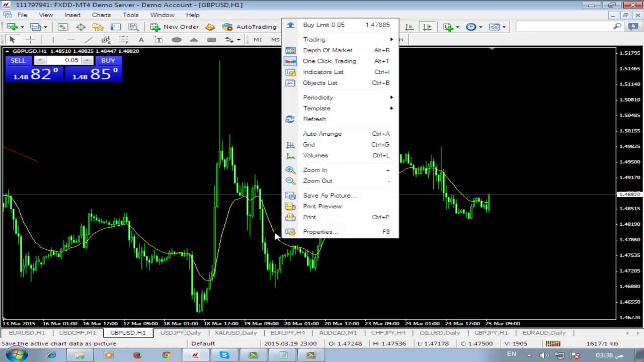Screen dimensions: 644x362
Task: Open the Strategy Tester magnifier icon
Action: [x=133, y=27]
